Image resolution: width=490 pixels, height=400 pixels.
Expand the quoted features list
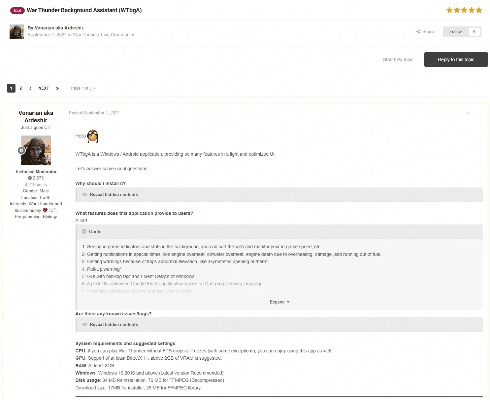pos(279,302)
